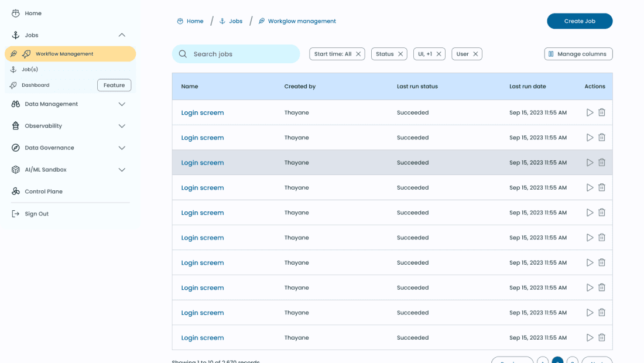Click the Name column header

coord(189,86)
